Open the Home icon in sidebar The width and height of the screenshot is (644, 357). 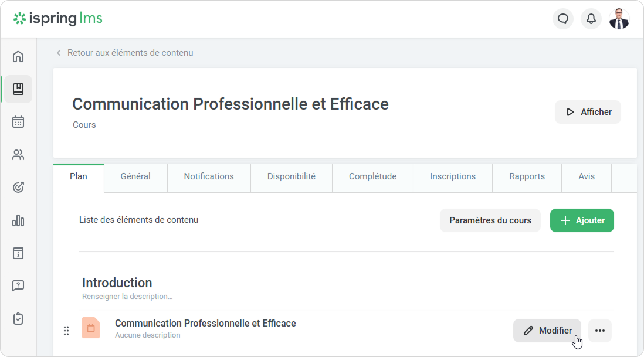pyautogui.click(x=18, y=56)
